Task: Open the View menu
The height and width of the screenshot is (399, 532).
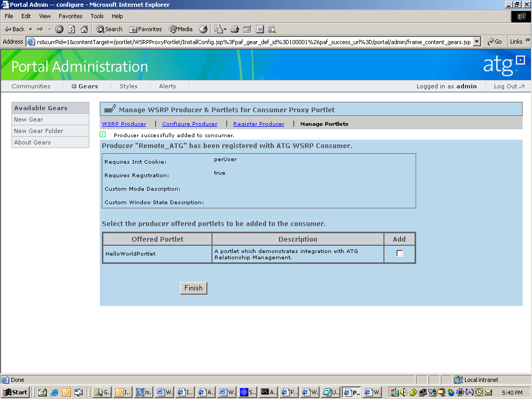Action: point(45,16)
